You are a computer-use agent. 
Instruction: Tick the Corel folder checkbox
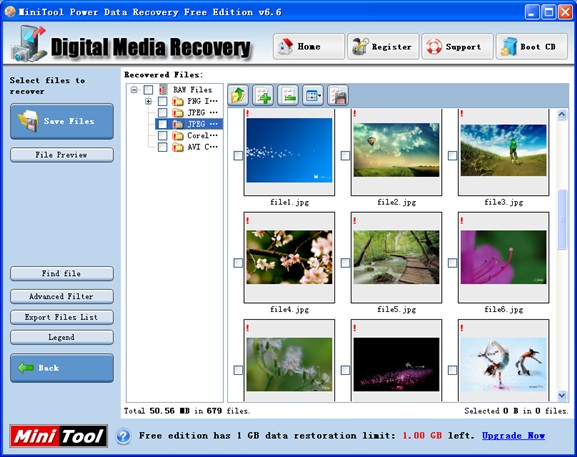click(x=162, y=136)
